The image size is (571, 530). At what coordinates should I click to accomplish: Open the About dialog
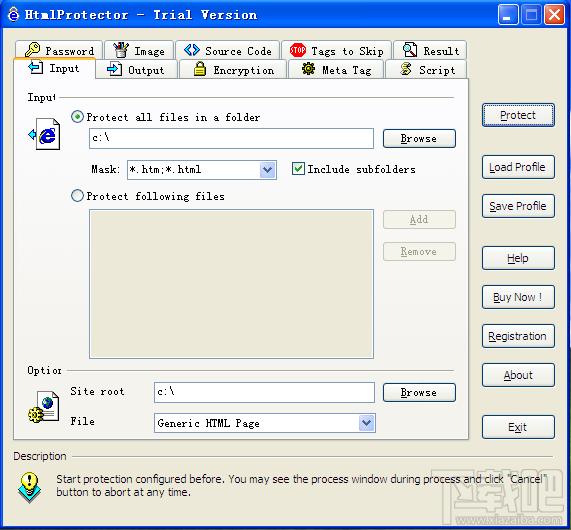coord(518,375)
